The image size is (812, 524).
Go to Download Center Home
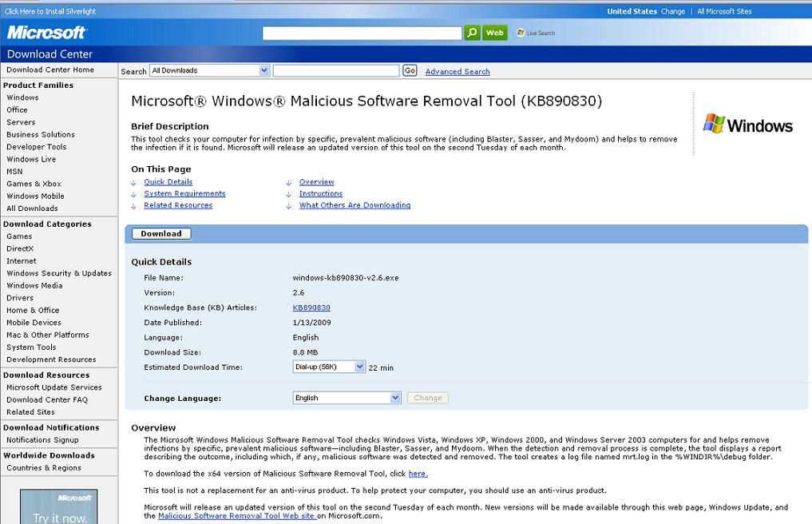click(x=50, y=69)
